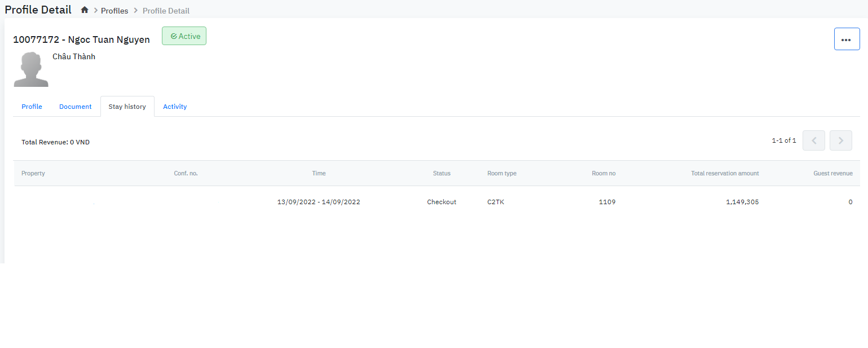Screen dimensions: 868x348
Task: Open the Profiles breadcrumb link
Action: pos(114,11)
